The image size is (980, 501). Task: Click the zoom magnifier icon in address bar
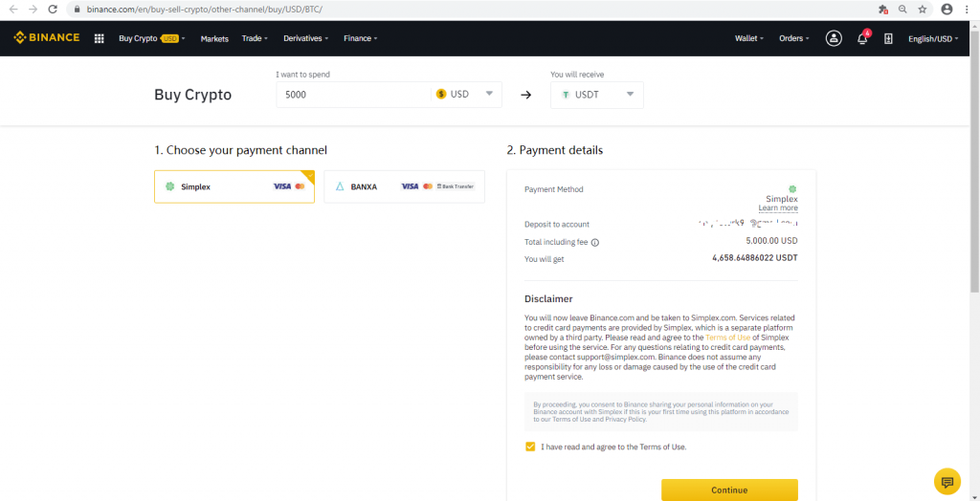pos(902,10)
